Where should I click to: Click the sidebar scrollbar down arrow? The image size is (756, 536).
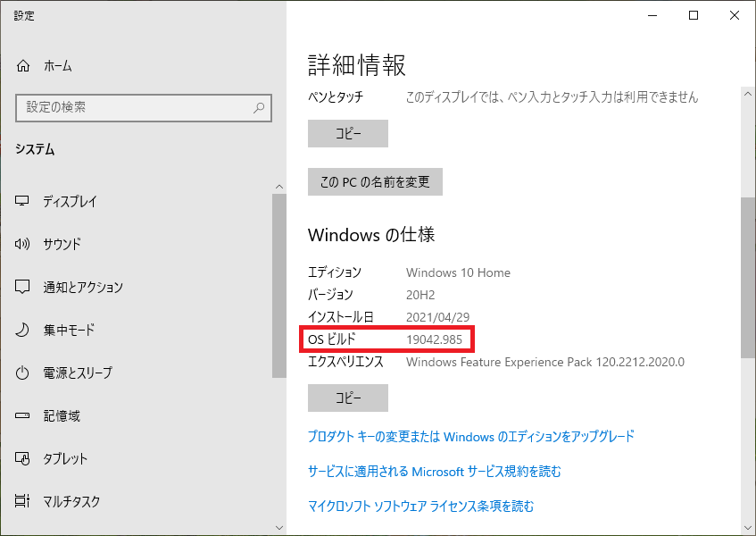coord(279,528)
